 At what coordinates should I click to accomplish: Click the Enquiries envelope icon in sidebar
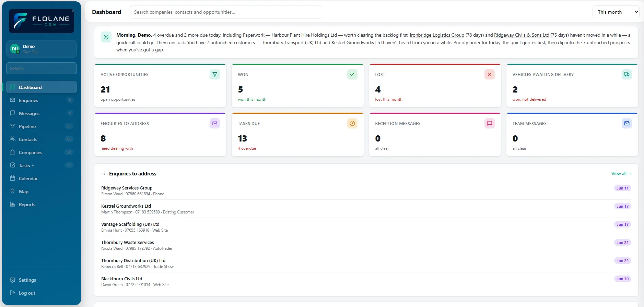(13, 100)
